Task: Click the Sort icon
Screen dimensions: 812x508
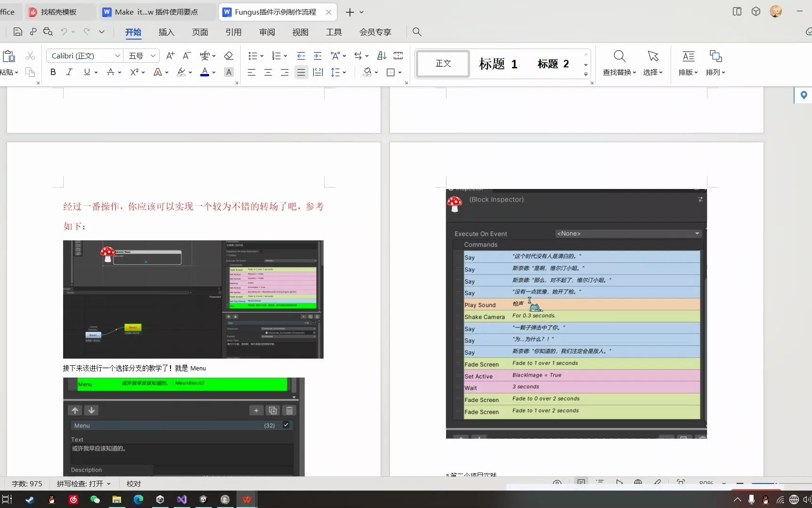Action: 382,56
